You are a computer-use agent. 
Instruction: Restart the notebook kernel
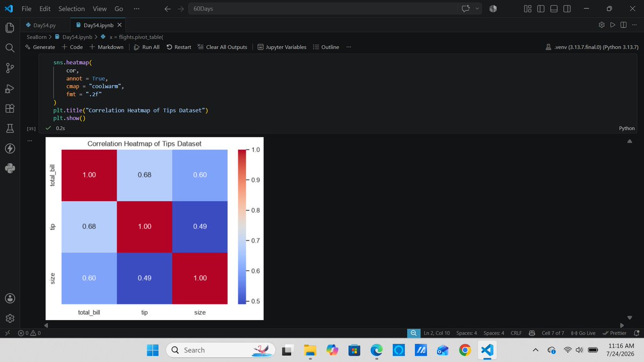tap(179, 47)
